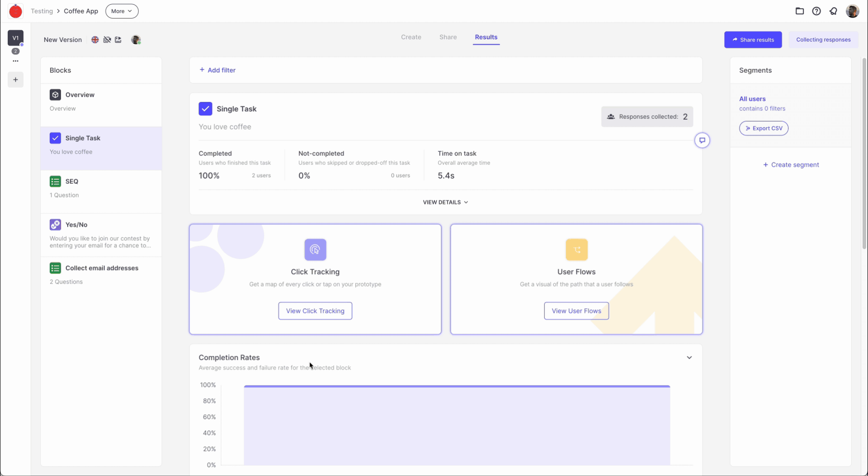Expand View Details on Single Task results
Screen dimensions: 868x476
(445, 202)
